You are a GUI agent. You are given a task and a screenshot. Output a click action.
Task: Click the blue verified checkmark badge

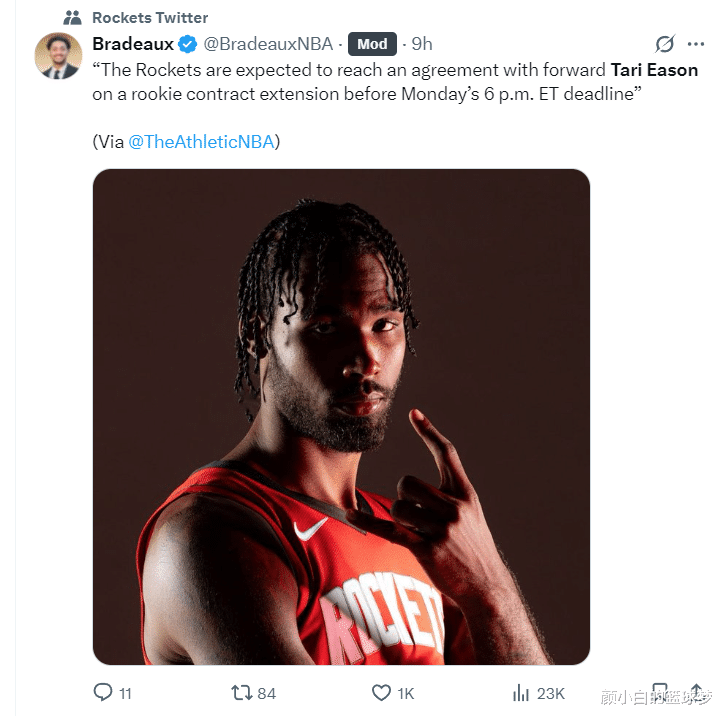[x=188, y=44]
